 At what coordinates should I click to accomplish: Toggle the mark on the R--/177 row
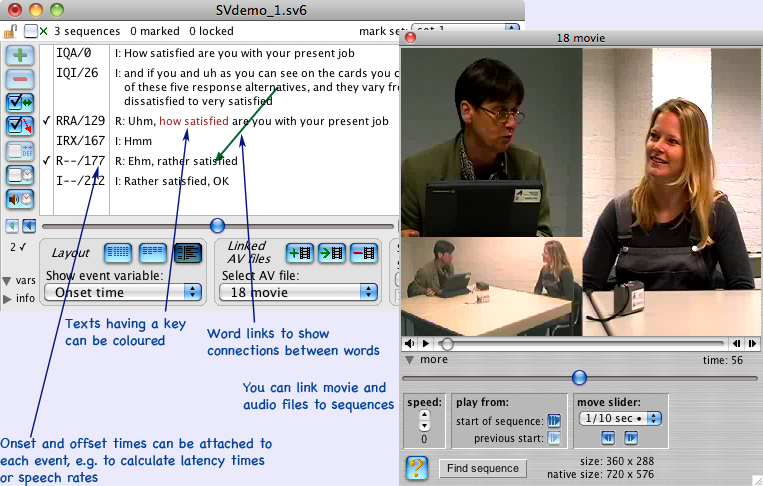click(46, 161)
